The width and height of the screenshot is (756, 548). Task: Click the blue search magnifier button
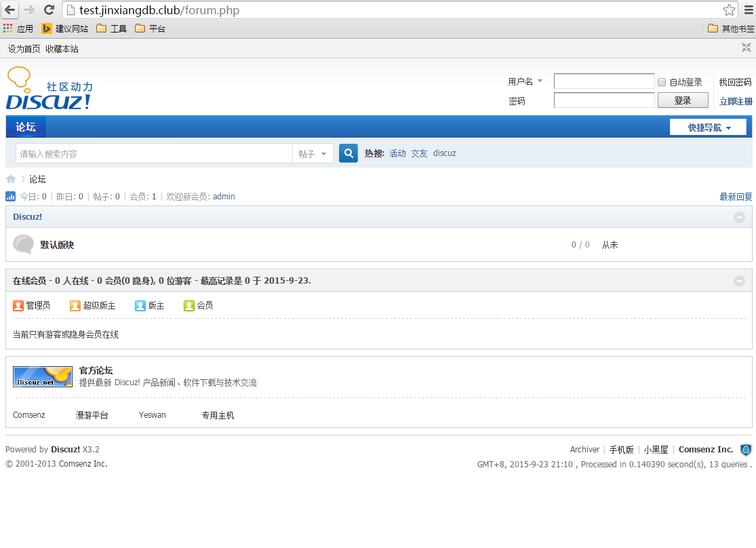coord(349,154)
